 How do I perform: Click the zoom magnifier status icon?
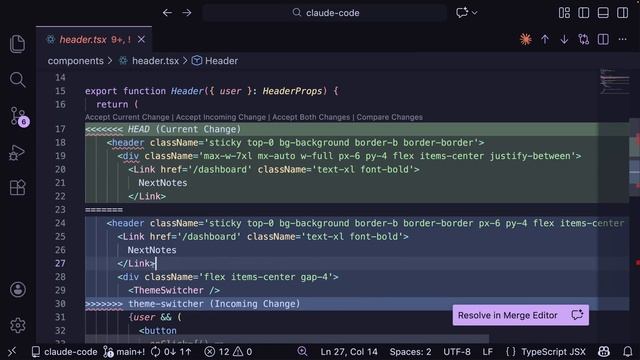pos(302,351)
